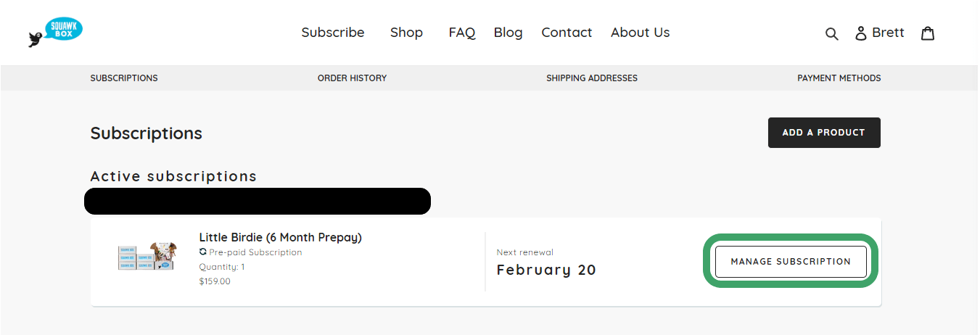Go to the Payment Methods tab
The image size is (980, 335).
[839, 78]
